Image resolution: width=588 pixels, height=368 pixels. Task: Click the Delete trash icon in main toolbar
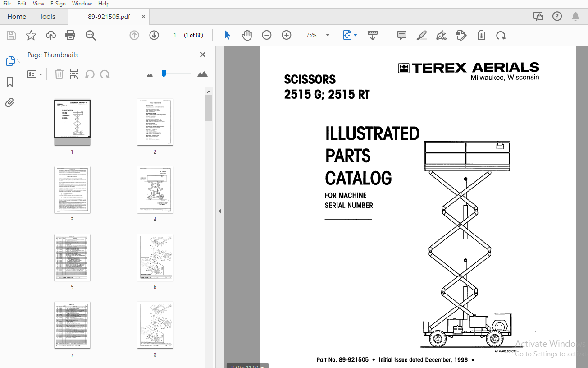(x=481, y=35)
